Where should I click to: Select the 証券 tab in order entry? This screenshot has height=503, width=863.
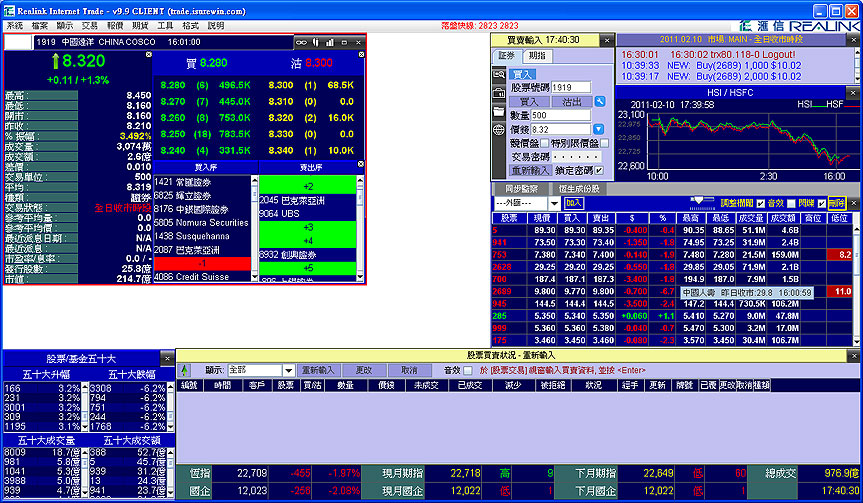(x=506, y=56)
